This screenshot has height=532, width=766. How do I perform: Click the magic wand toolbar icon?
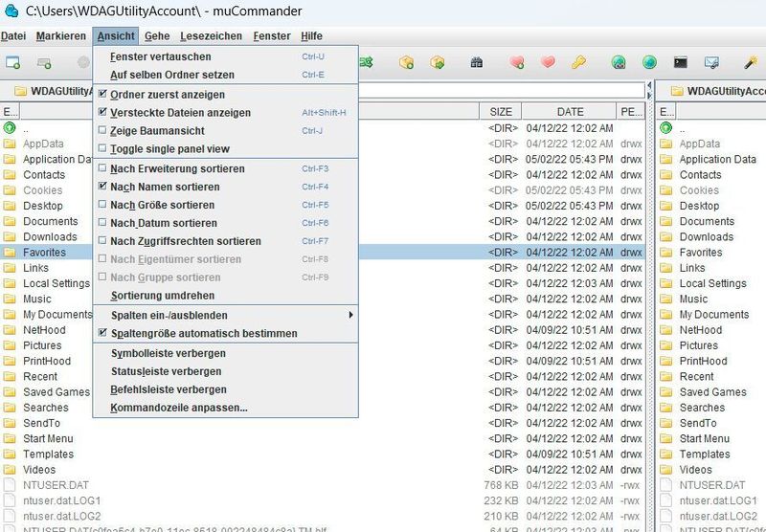click(x=751, y=62)
